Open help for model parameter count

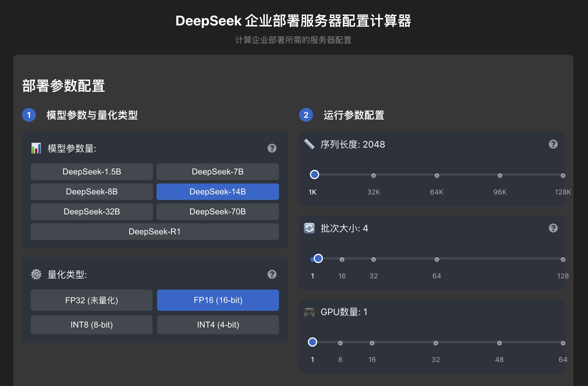coord(272,148)
